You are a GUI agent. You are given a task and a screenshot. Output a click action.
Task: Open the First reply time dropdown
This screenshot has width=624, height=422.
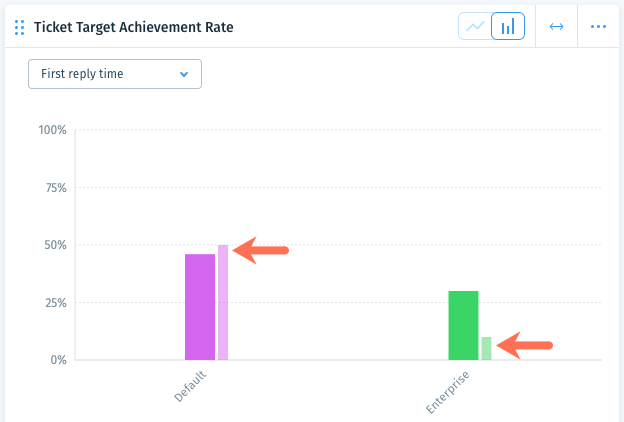click(x=115, y=74)
